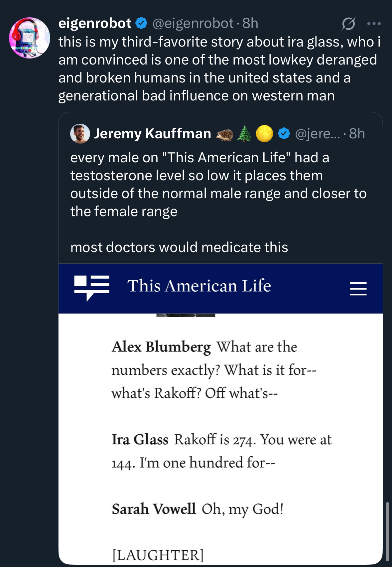The width and height of the screenshot is (392, 567).
Task: Open the Jeremy Kauffman display name
Action: click(152, 134)
